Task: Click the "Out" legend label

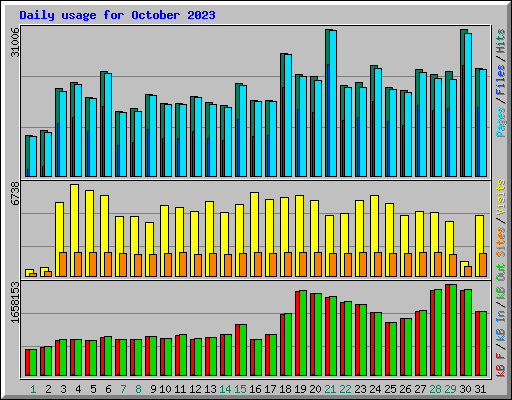Action: 501,272
